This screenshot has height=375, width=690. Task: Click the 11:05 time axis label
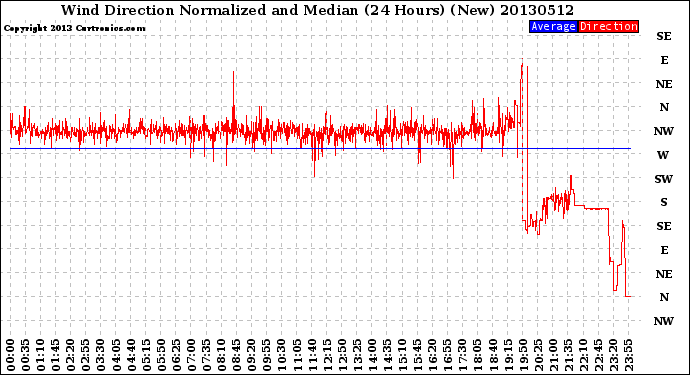coord(297,355)
